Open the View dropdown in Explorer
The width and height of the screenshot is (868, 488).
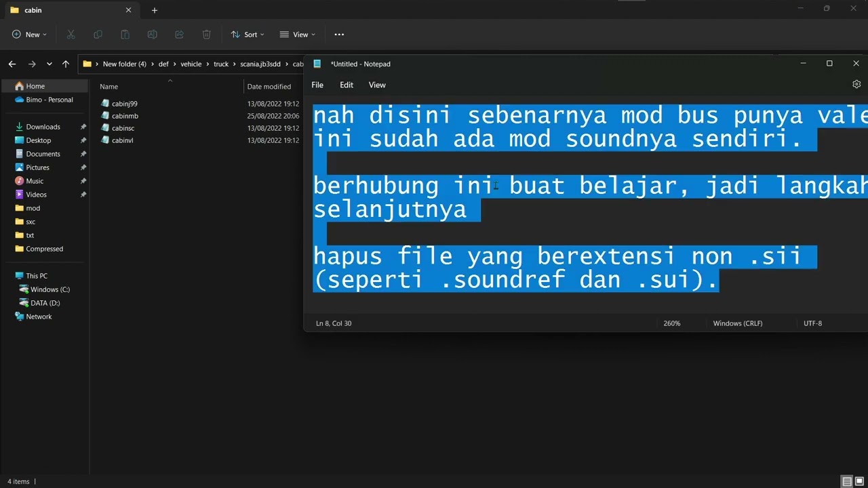pos(297,35)
